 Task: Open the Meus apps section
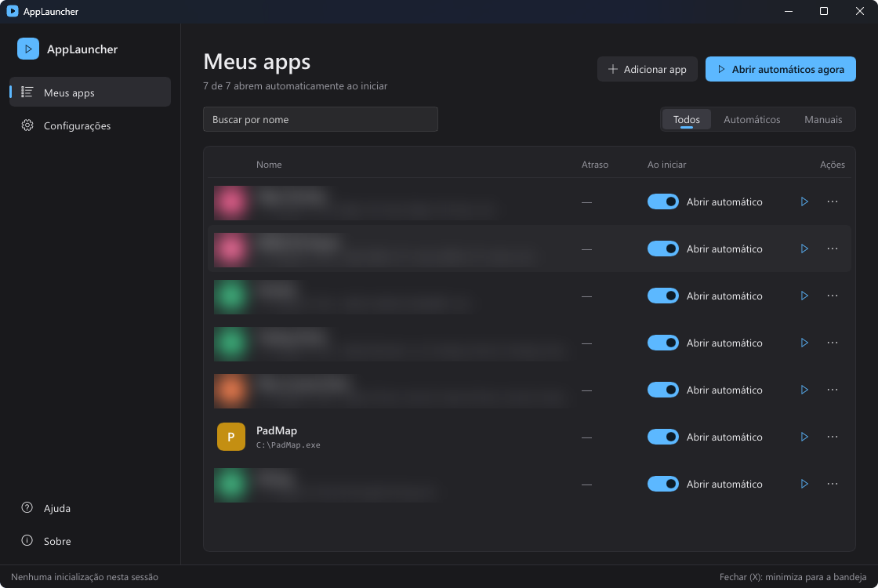coord(90,92)
